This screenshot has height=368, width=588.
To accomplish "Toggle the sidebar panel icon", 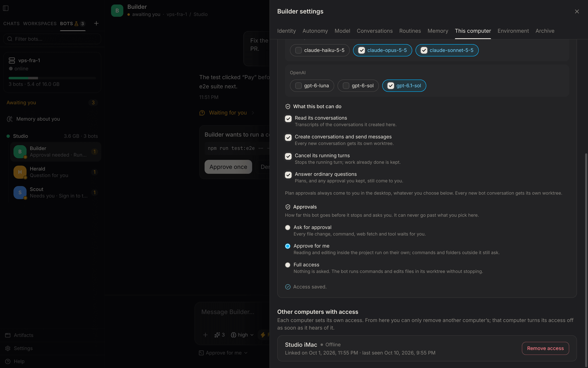I will (x=6, y=8).
